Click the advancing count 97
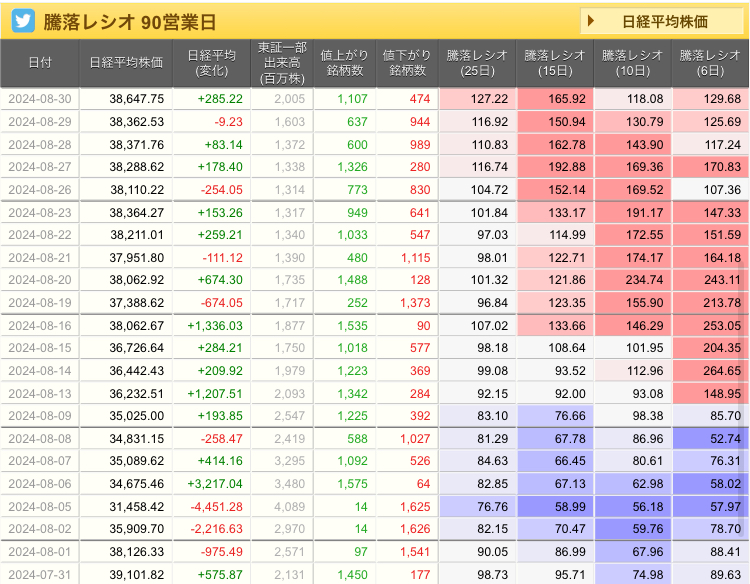The width and height of the screenshot is (750, 584). pyautogui.click(x=361, y=552)
